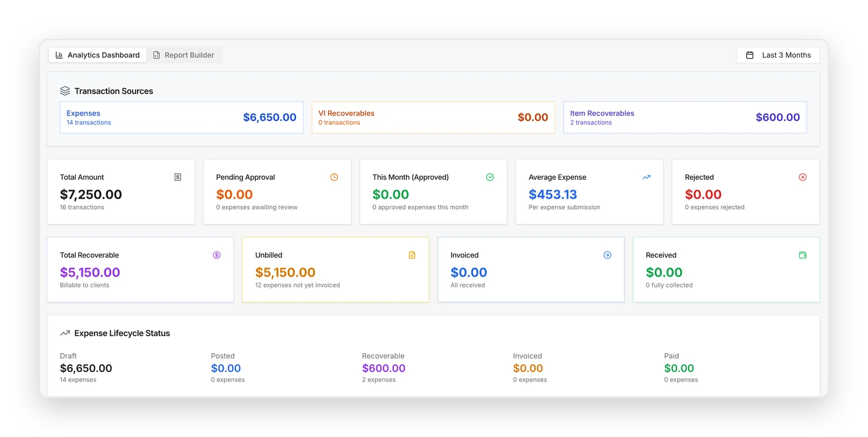
Task: Click the clock icon on the Pending Approval card
Action: click(x=334, y=177)
